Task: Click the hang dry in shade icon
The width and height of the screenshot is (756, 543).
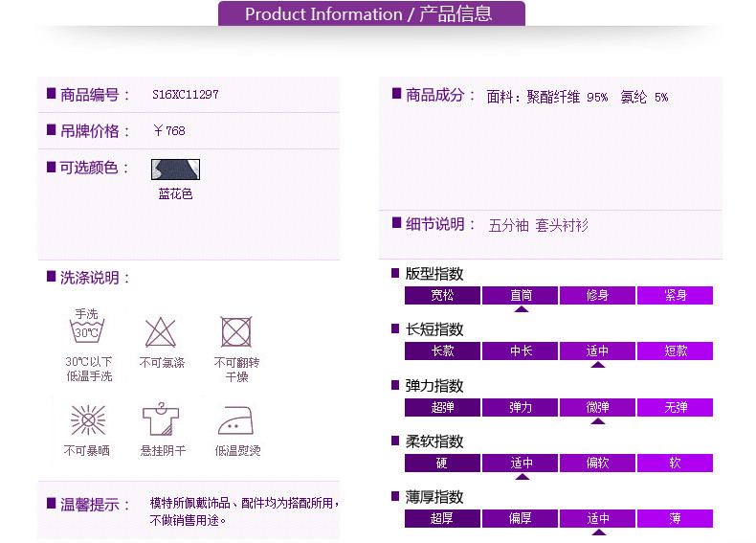Action: pos(160,419)
